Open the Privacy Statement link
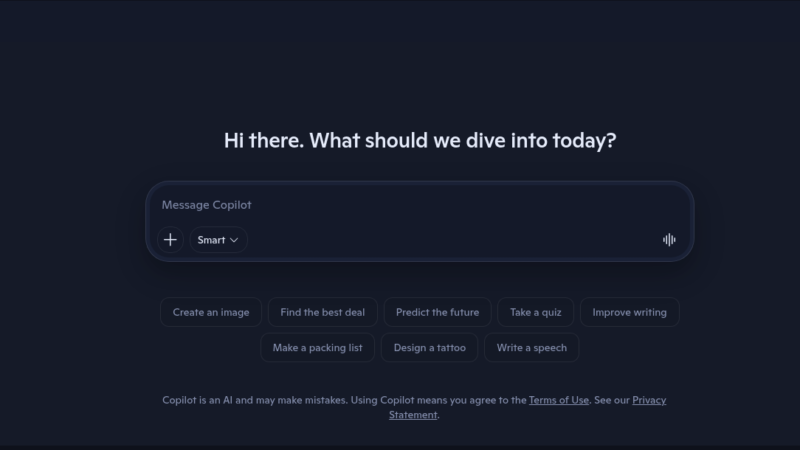The image size is (800, 450). (x=649, y=401)
